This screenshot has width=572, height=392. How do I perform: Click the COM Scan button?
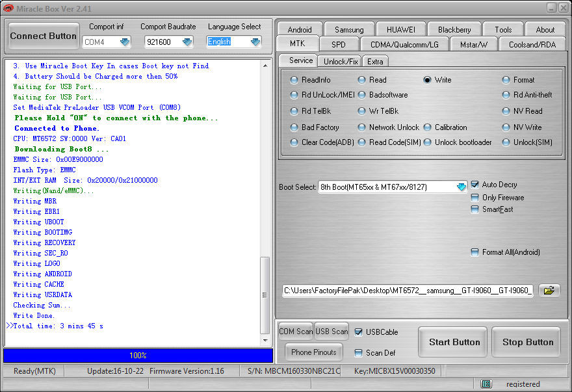tap(296, 332)
